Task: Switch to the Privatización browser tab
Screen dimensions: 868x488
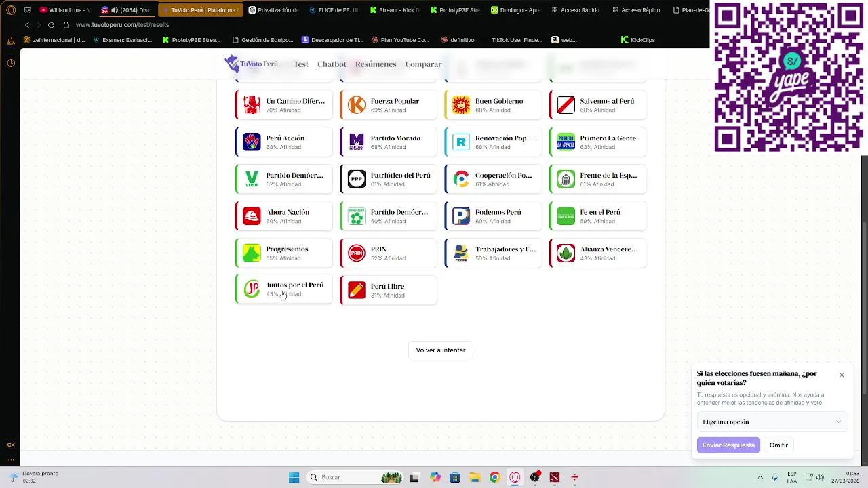Action: tap(273, 10)
